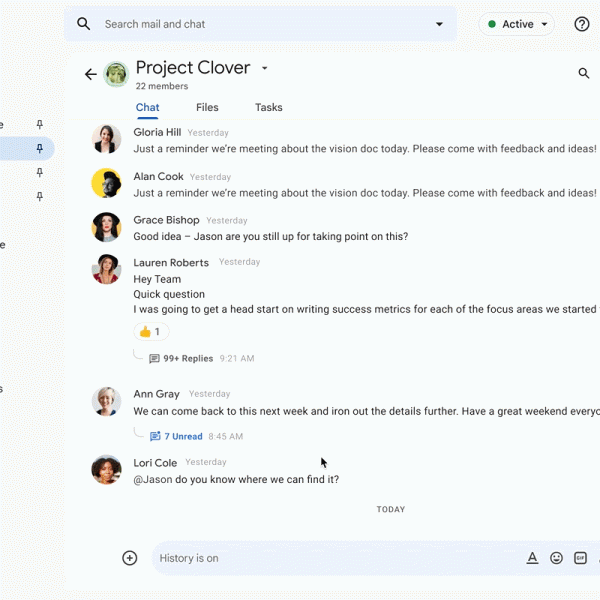This screenshot has width=600, height=600.
Task: Click the GIF icon in compose bar
Action: [580, 558]
